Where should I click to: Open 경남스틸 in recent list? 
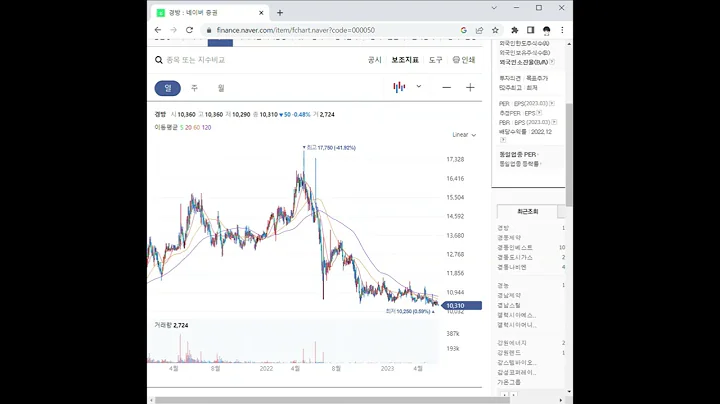pos(509,305)
